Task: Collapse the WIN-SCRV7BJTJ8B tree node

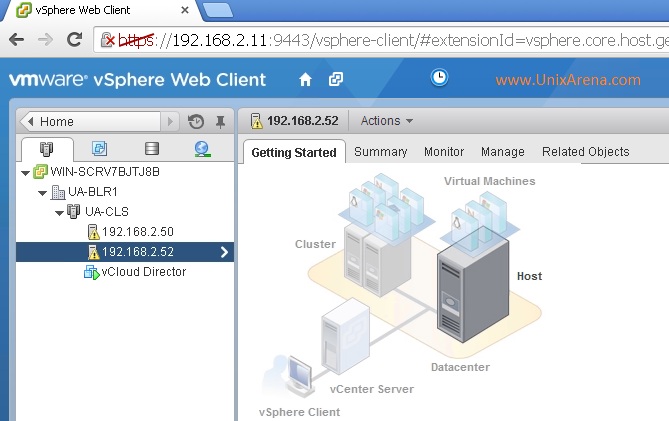Action: coord(25,173)
